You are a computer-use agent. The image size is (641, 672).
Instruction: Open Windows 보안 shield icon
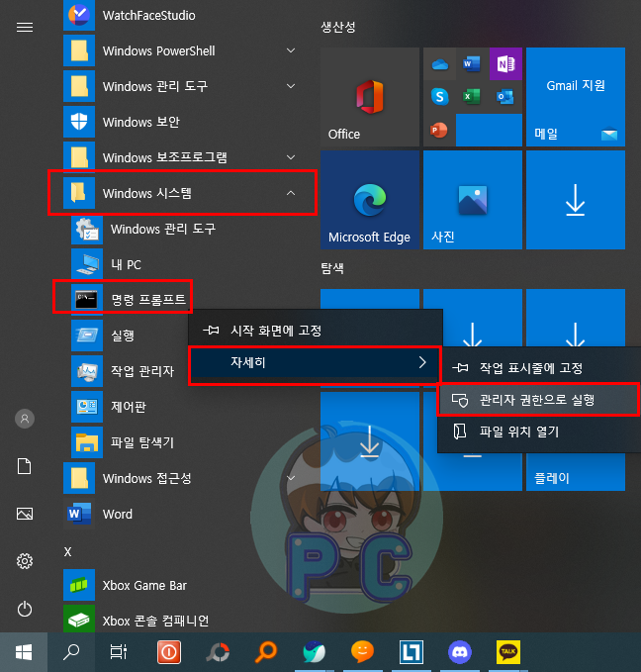tap(79, 122)
